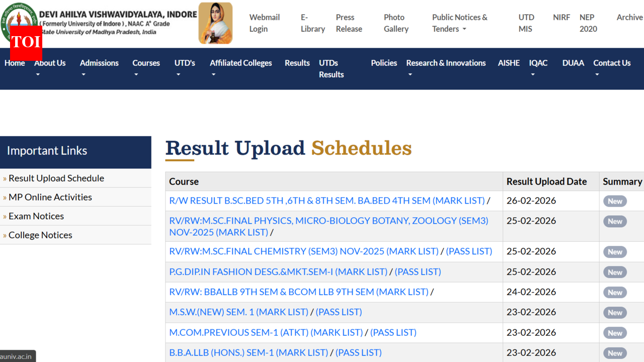Click the E-Library link
Image resolution: width=644 pixels, height=362 pixels.
[x=312, y=23]
